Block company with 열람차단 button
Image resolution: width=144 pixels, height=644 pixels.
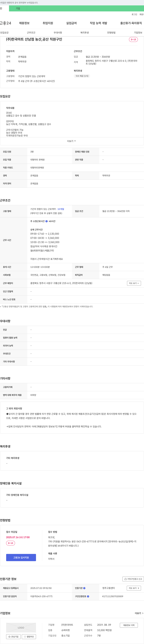pos(29,636)
